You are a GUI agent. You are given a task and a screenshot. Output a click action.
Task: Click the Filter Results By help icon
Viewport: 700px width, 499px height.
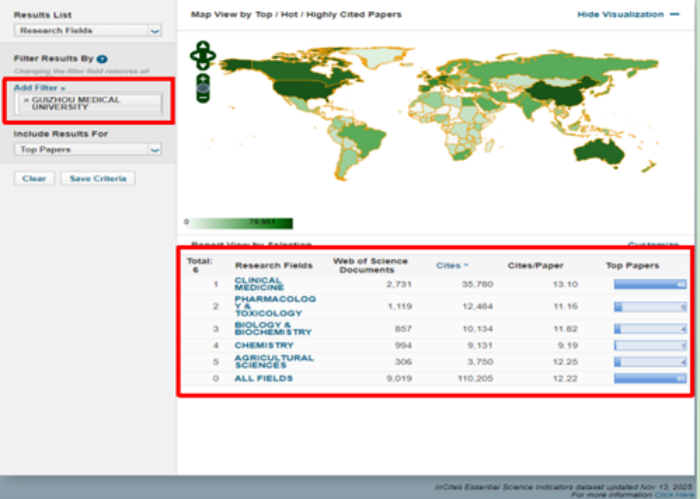click(103, 59)
